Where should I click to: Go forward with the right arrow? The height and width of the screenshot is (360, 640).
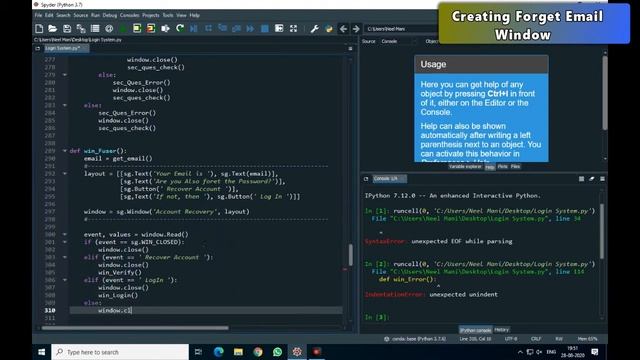pos(356,29)
